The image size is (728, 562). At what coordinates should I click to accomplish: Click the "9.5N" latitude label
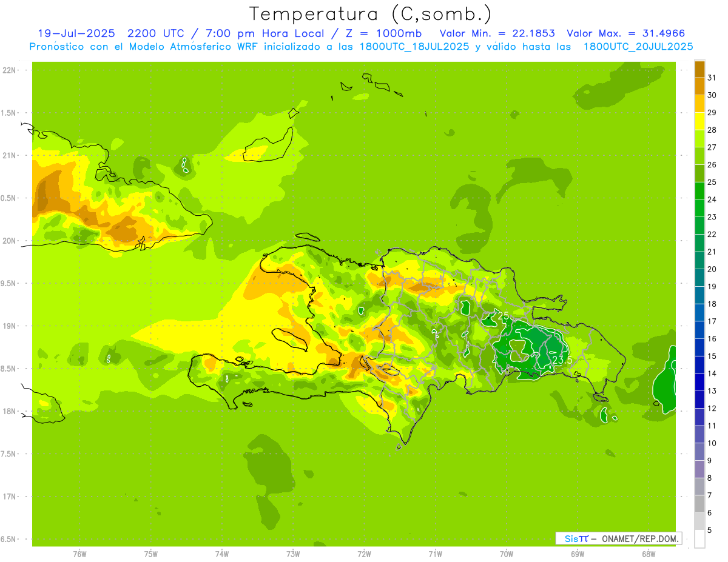coord(9,283)
